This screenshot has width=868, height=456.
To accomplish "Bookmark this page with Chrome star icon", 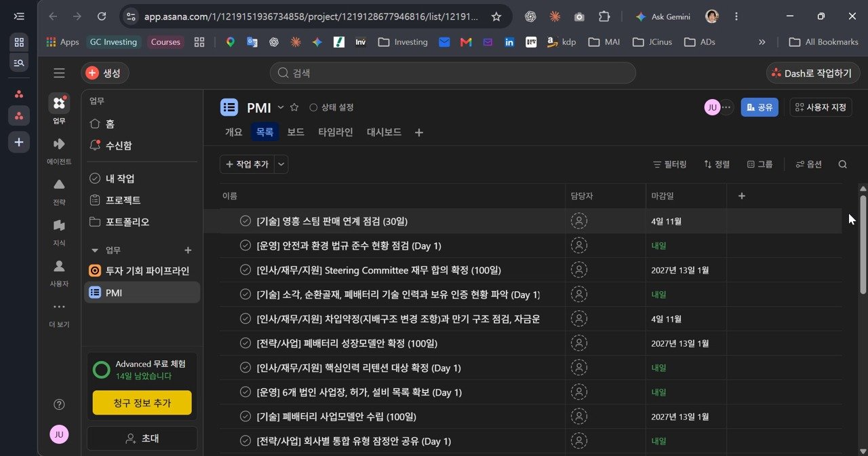I will tap(496, 16).
